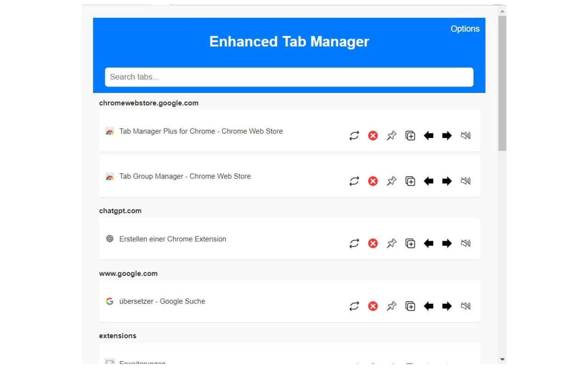Pin the übersetzer Google Suche tab
This screenshot has height=368, width=588.
point(391,306)
